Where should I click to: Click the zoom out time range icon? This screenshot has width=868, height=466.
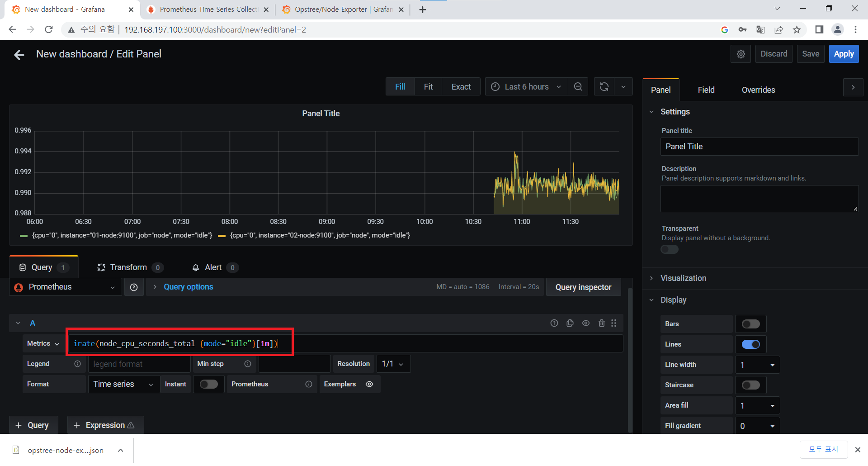(578, 86)
